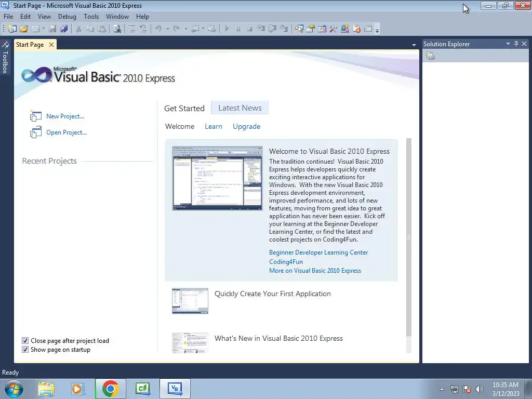The height and width of the screenshot is (399, 532).
Task: Open active documents tab list dropdown
Action: point(414,45)
